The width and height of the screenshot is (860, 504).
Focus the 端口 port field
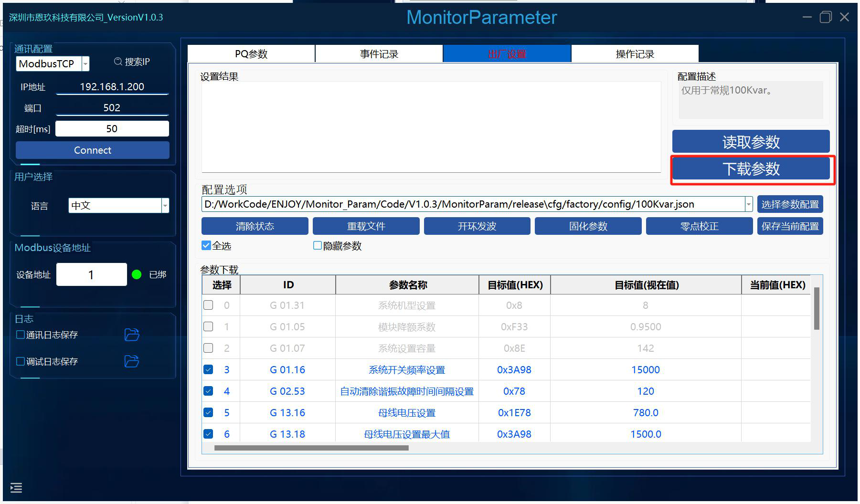[112, 108]
